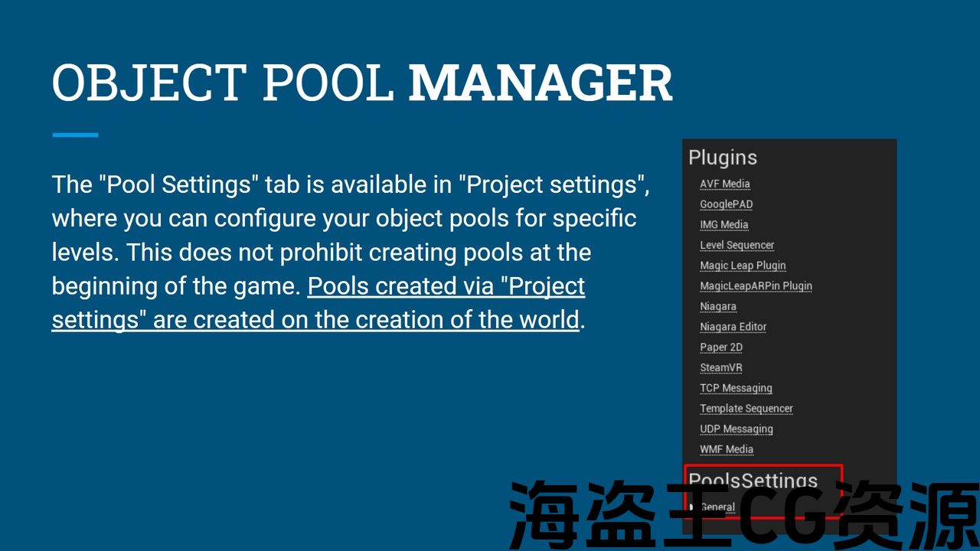This screenshot has height=551, width=980.
Task: Select Paper 2D in the plugin list
Action: (720, 347)
